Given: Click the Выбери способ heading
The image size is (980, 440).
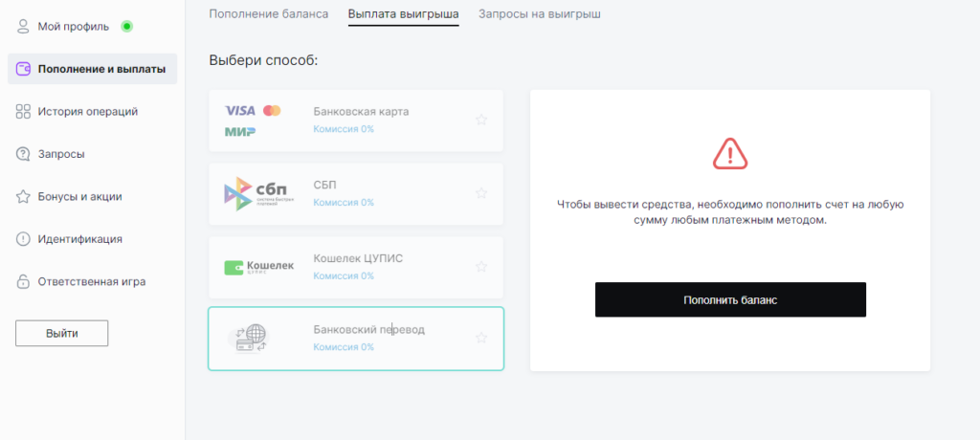Looking at the screenshot, I should [264, 60].
